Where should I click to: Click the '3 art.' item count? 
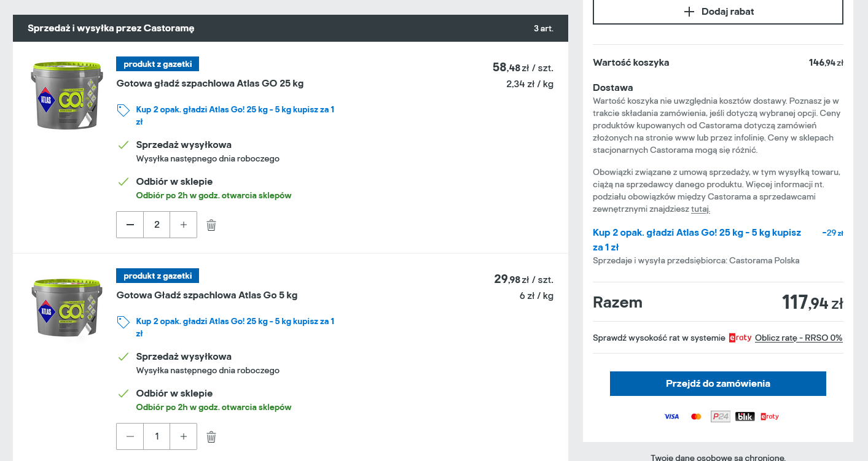pyautogui.click(x=544, y=28)
